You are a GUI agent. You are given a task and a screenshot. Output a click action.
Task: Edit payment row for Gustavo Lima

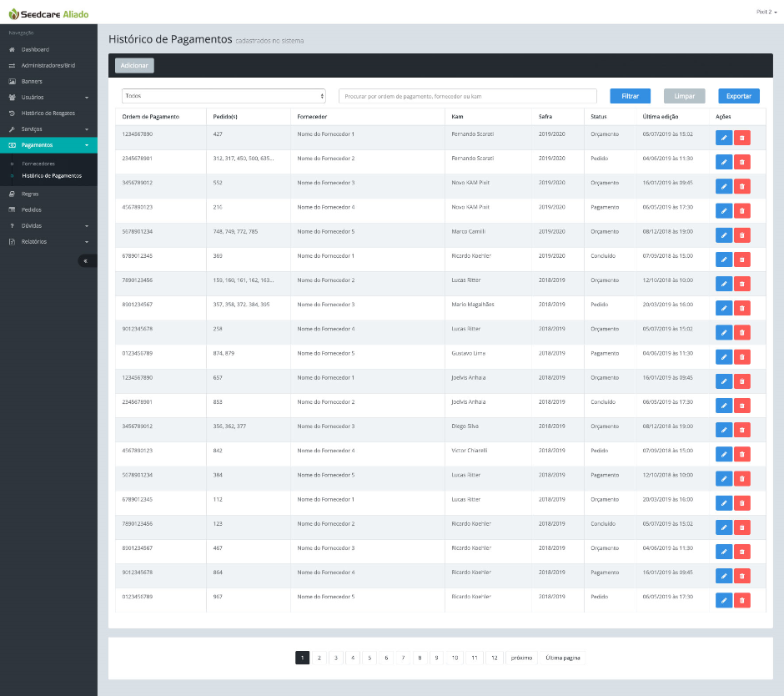[x=724, y=357]
